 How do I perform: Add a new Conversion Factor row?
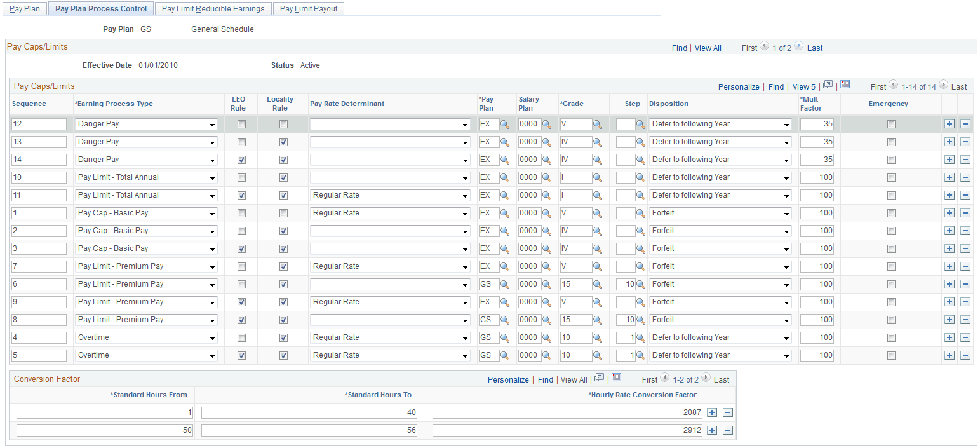pos(711,412)
